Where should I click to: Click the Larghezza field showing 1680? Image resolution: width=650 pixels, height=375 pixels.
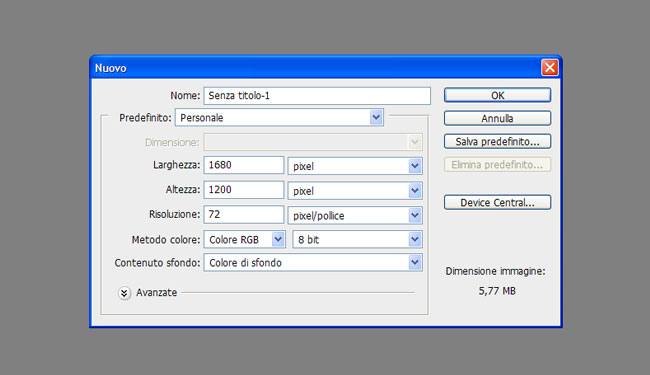click(x=244, y=165)
